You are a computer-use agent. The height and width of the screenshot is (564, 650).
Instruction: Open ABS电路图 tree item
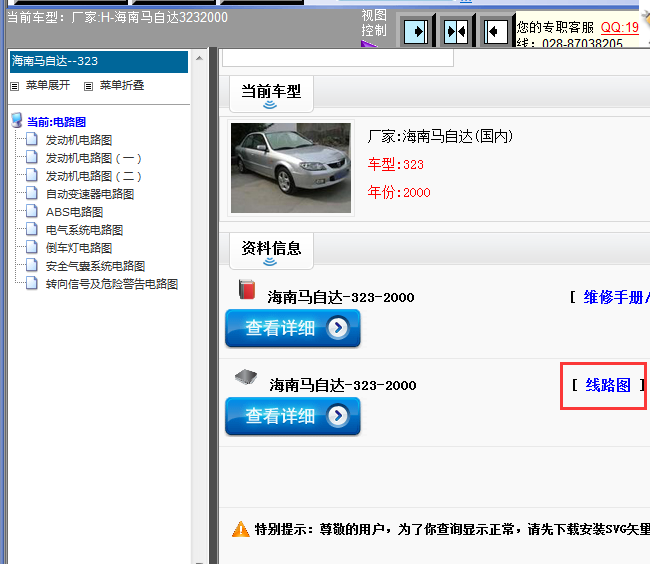click(74, 212)
